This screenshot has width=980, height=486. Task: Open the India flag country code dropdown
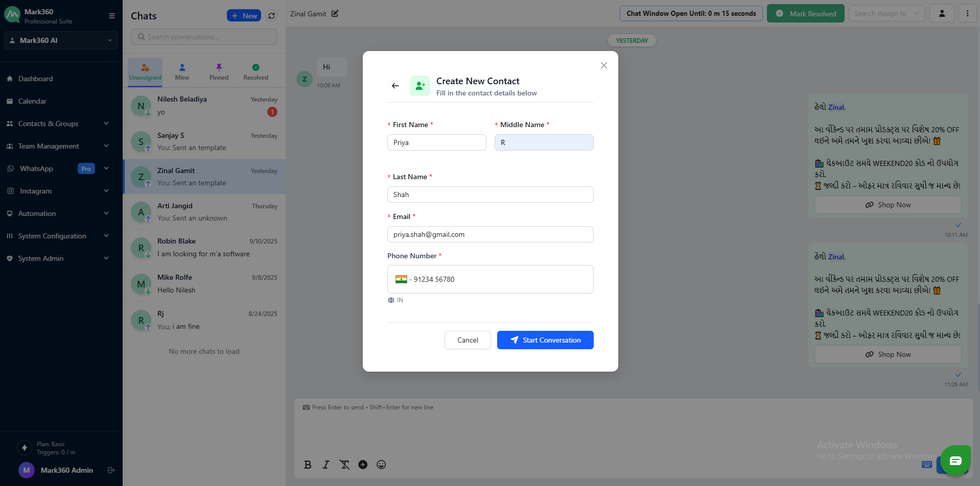(403, 279)
